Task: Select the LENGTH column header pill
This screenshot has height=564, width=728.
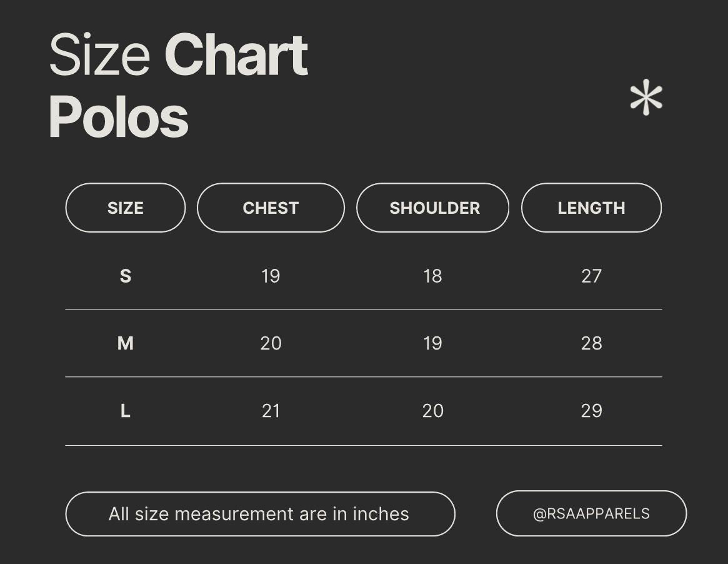Action: click(591, 208)
